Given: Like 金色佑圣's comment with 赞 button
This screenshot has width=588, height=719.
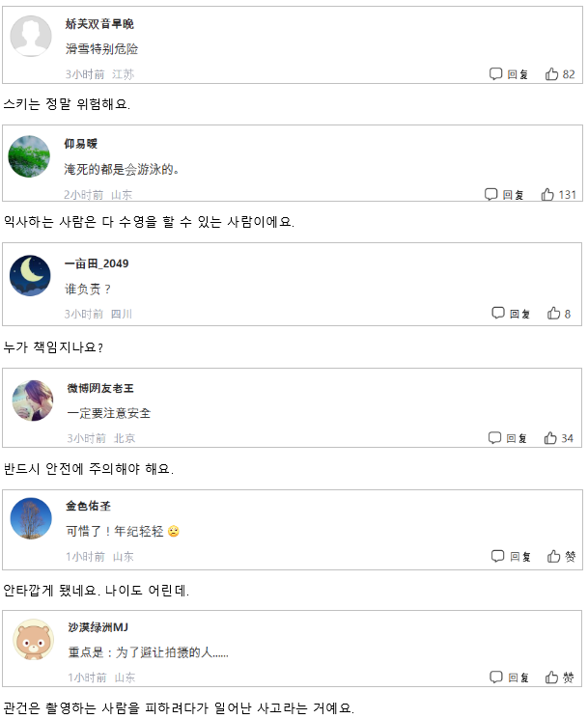Looking at the screenshot, I should [x=561, y=556].
